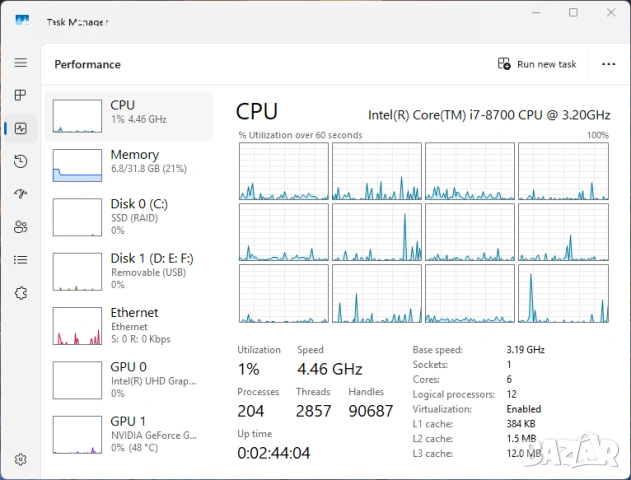Open the Services page puzzle icon
The image size is (631, 480).
(x=21, y=293)
